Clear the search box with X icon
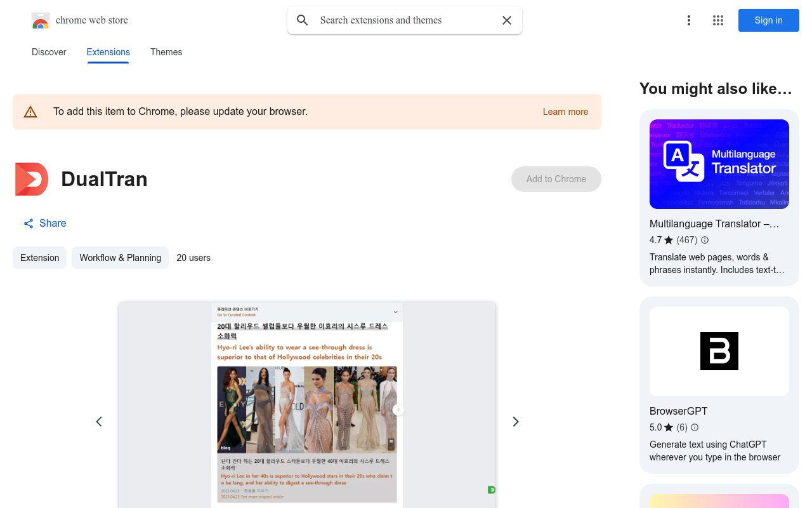The width and height of the screenshot is (812, 508). [507, 20]
